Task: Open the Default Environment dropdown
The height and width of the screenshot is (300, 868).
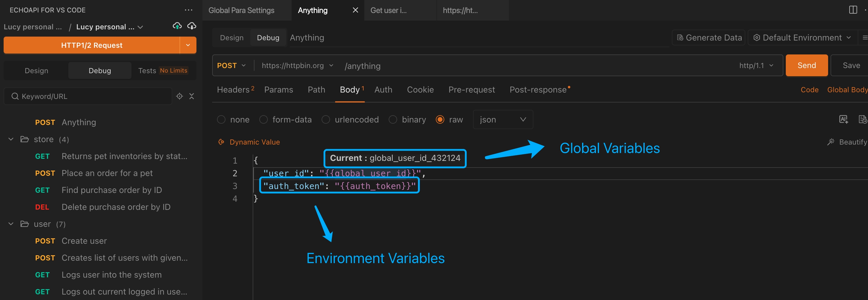Action: point(803,37)
